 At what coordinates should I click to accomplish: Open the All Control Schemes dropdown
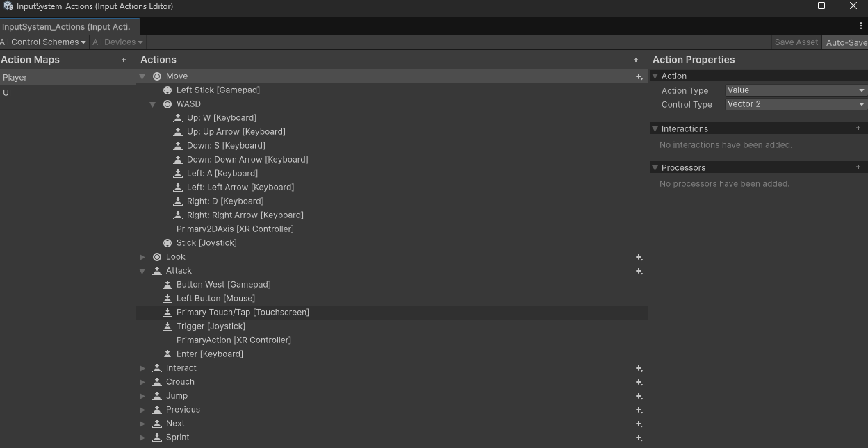(x=43, y=42)
